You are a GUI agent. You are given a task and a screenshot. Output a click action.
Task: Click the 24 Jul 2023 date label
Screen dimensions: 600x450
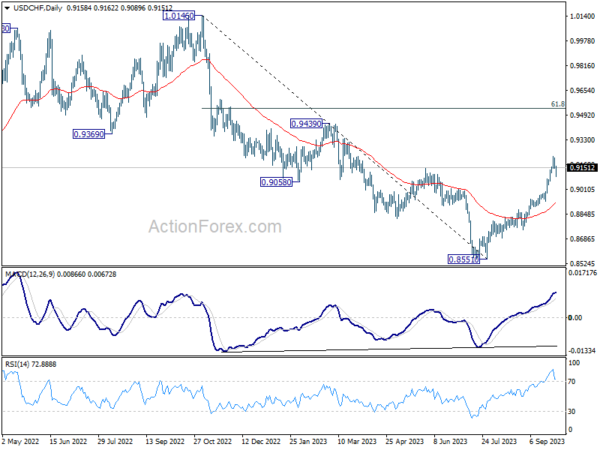pos(499,441)
